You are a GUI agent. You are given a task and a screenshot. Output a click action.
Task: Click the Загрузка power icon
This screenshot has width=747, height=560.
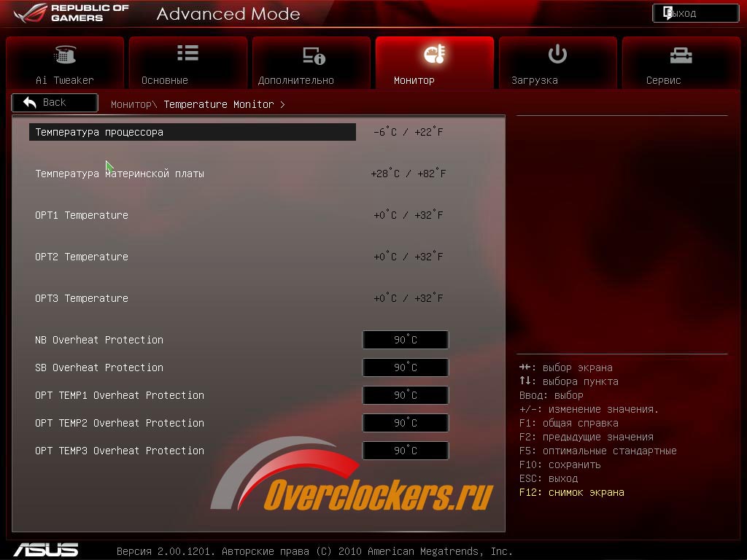(x=557, y=54)
